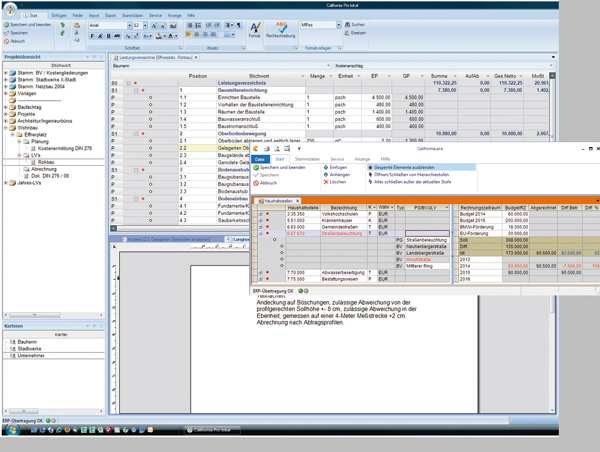Click the California application orb logo
Viewport: 600px width, 452px height.
[x=9, y=9]
